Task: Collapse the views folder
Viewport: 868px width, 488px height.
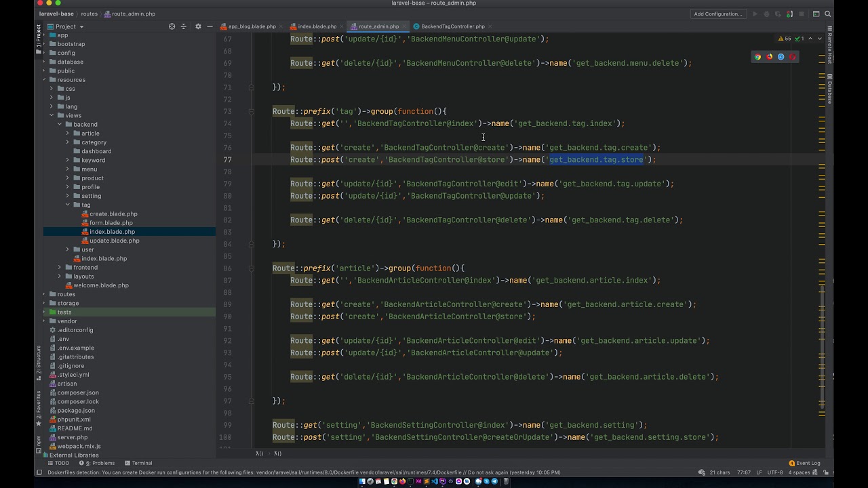Action: [x=52, y=116]
